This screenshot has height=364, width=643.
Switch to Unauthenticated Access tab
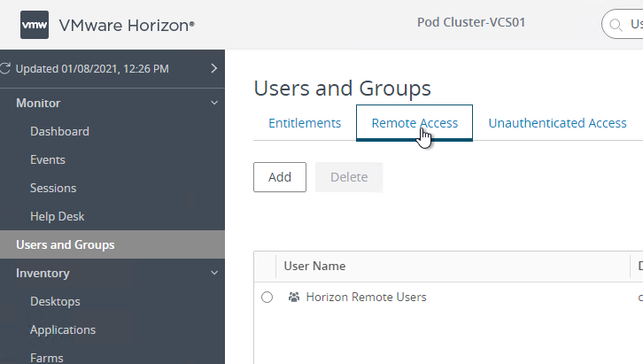(557, 123)
